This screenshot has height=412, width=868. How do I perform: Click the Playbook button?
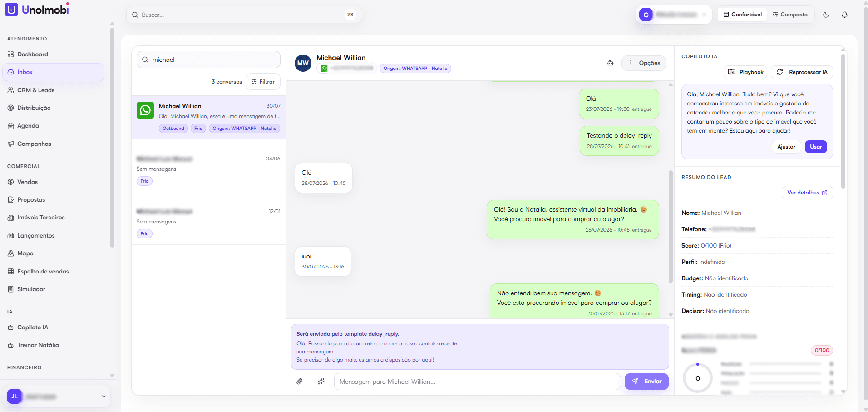745,72
